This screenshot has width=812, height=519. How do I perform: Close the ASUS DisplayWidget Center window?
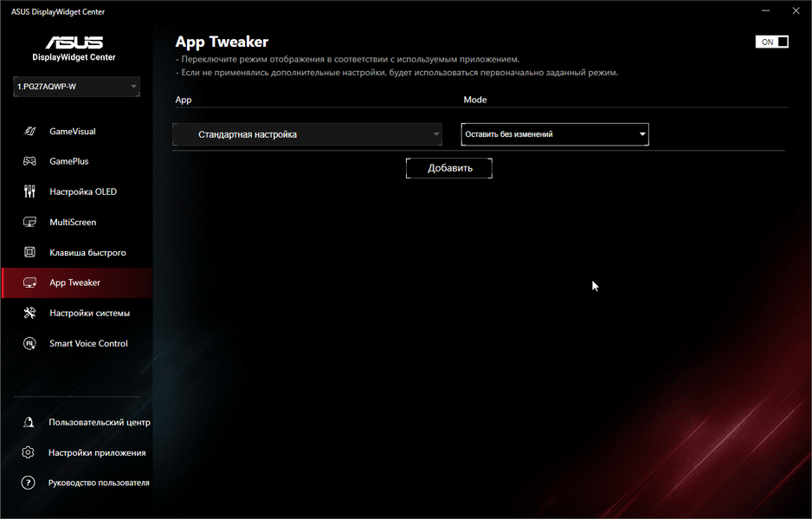pos(796,11)
